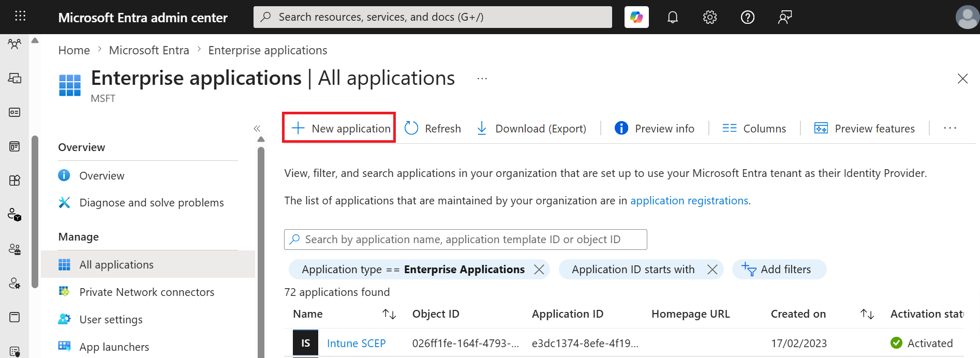Go to Microsoft Entra breadcrumb
The height and width of the screenshot is (358, 980).
tap(149, 50)
